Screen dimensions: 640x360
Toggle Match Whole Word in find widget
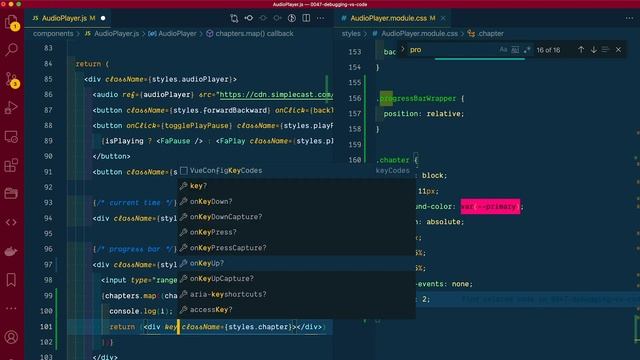coord(515,50)
